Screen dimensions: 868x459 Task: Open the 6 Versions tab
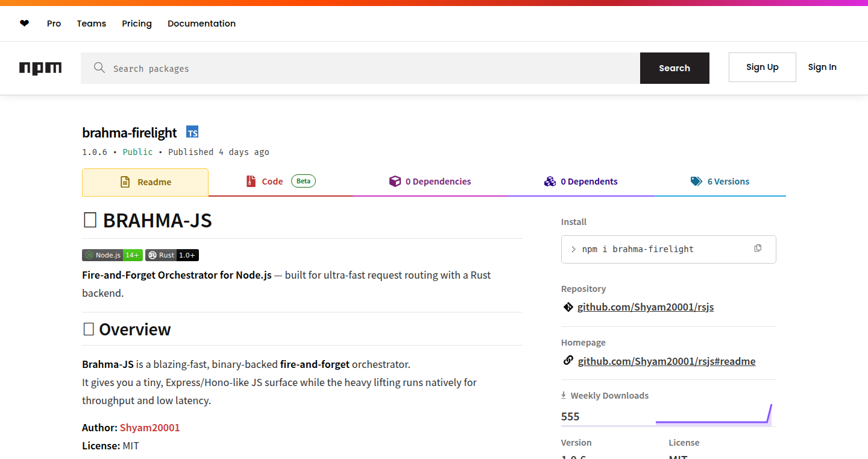coord(720,182)
